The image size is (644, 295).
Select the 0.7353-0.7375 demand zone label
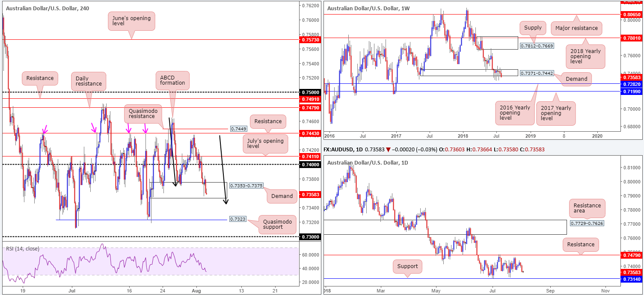pyautogui.click(x=246, y=186)
